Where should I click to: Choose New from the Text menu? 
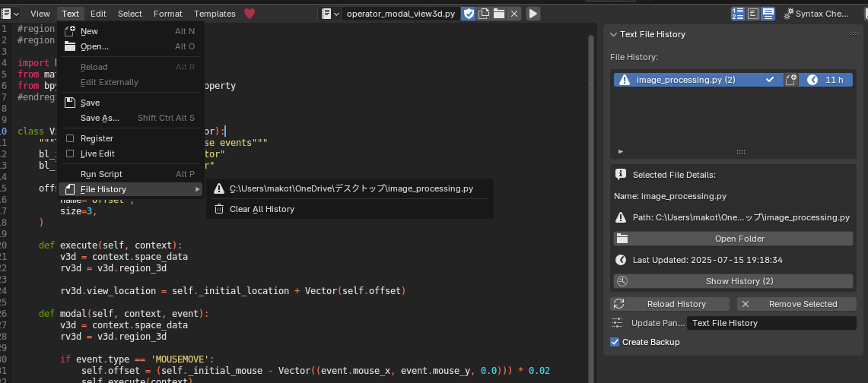point(130,31)
